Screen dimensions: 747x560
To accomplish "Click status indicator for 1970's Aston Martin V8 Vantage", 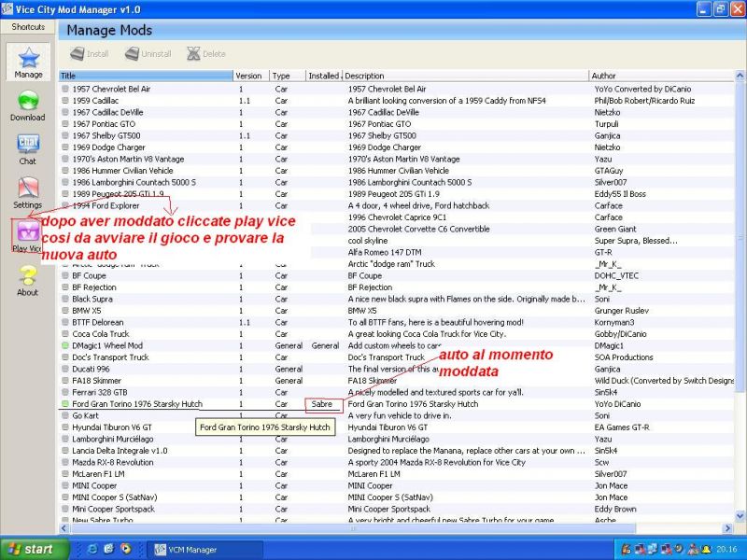I will (65, 159).
